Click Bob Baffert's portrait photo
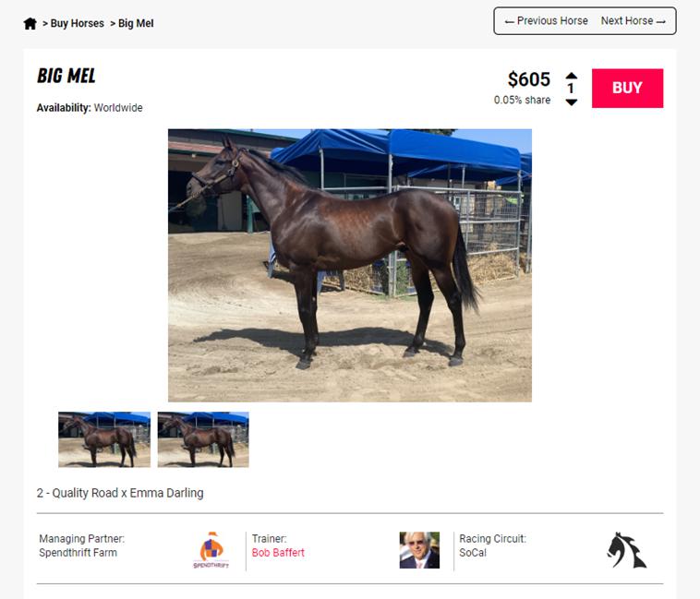The width and height of the screenshot is (700, 599). (419, 550)
